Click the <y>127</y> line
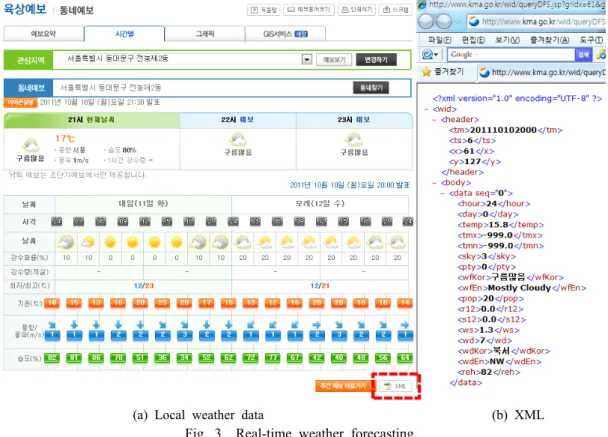This screenshot has height=437, width=608. click(475, 162)
